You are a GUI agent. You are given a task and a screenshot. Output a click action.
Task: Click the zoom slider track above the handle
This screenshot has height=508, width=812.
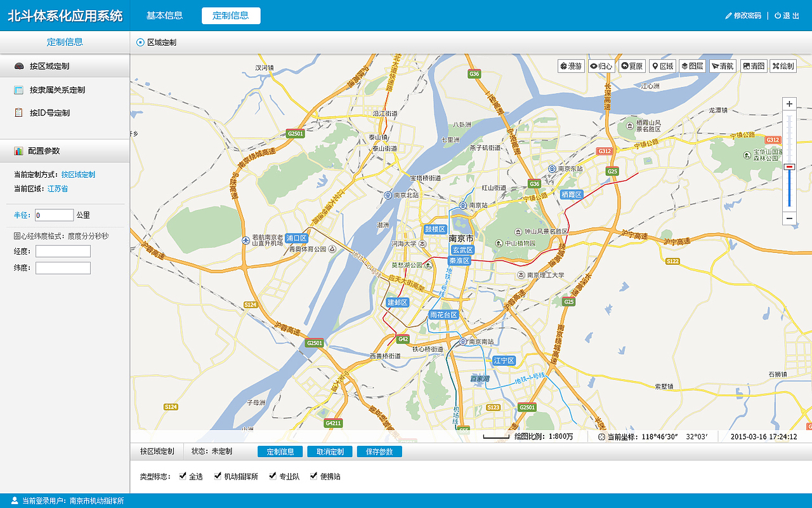pos(789,138)
